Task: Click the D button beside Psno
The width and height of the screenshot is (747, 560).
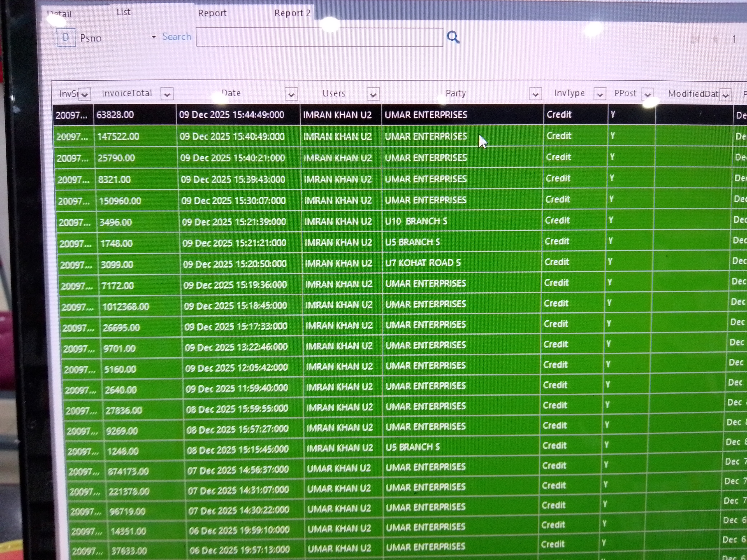Action: pyautogui.click(x=66, y=38)
